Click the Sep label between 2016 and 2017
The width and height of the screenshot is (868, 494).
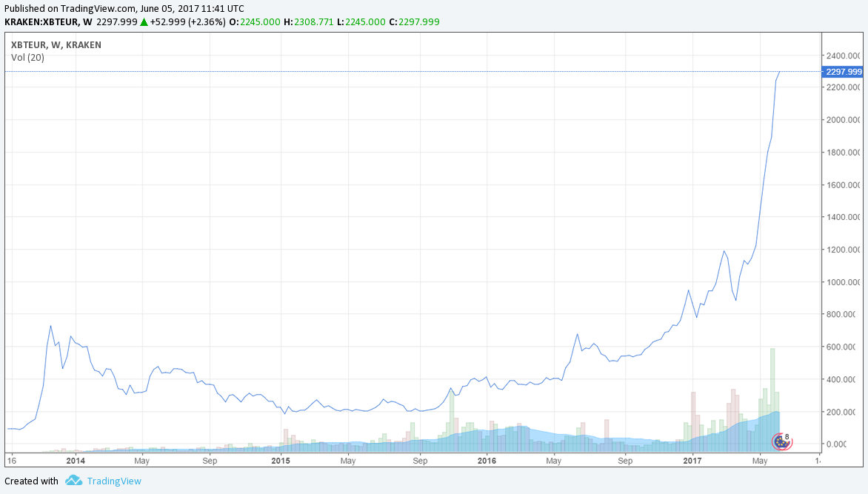click(625, 461)
